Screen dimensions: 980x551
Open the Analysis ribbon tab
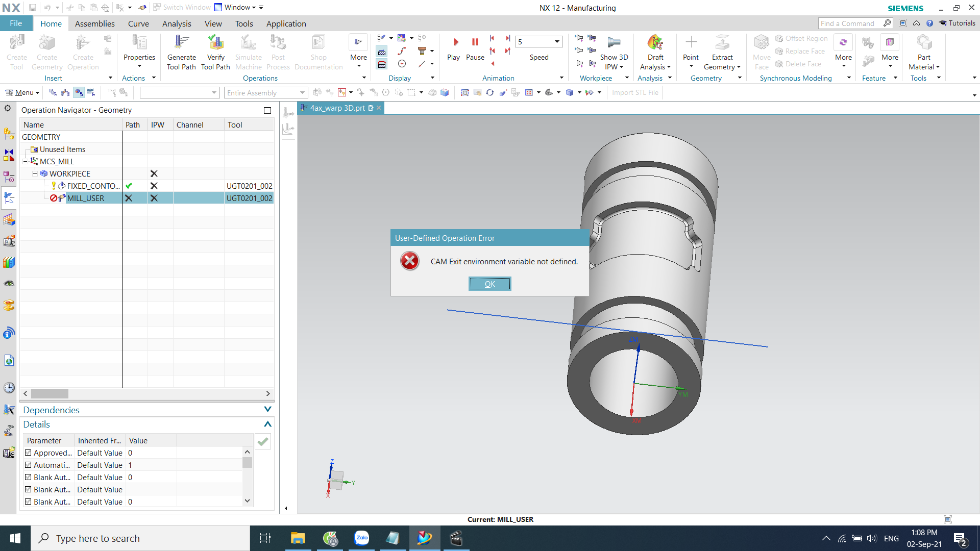coord(176,23)
